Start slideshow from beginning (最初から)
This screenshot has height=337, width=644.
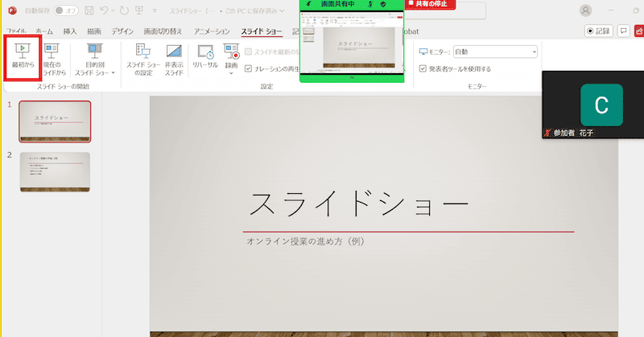click(23, 55)
